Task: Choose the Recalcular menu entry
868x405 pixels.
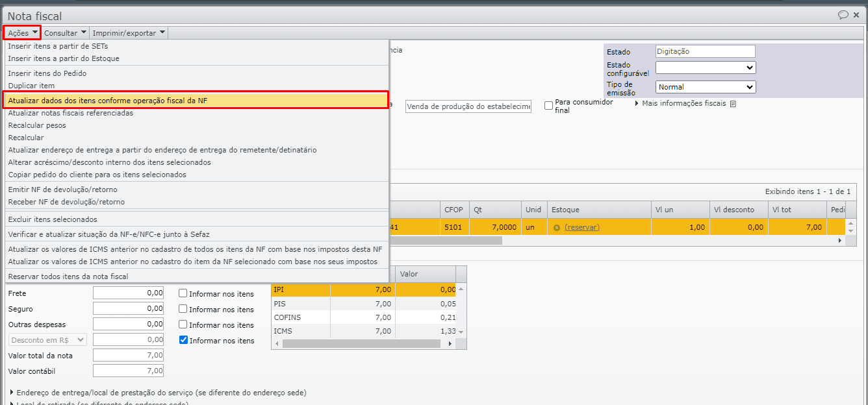Action: pyautogui.click(x=196, y=138)
